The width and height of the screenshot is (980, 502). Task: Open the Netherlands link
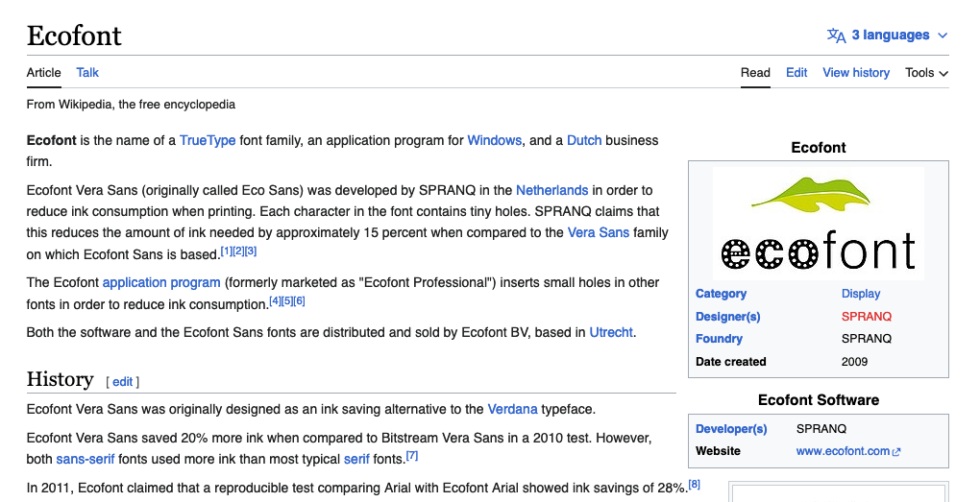pos(551,190)
